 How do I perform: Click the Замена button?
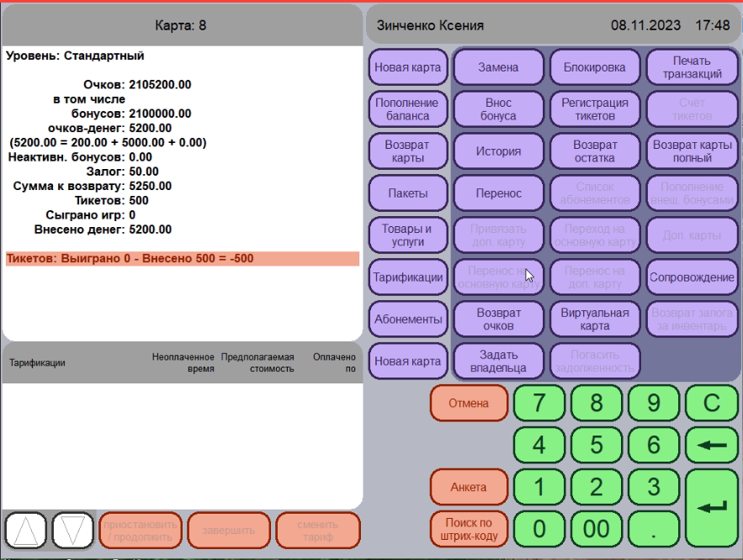pyautogui.click(x=498, y=67)
